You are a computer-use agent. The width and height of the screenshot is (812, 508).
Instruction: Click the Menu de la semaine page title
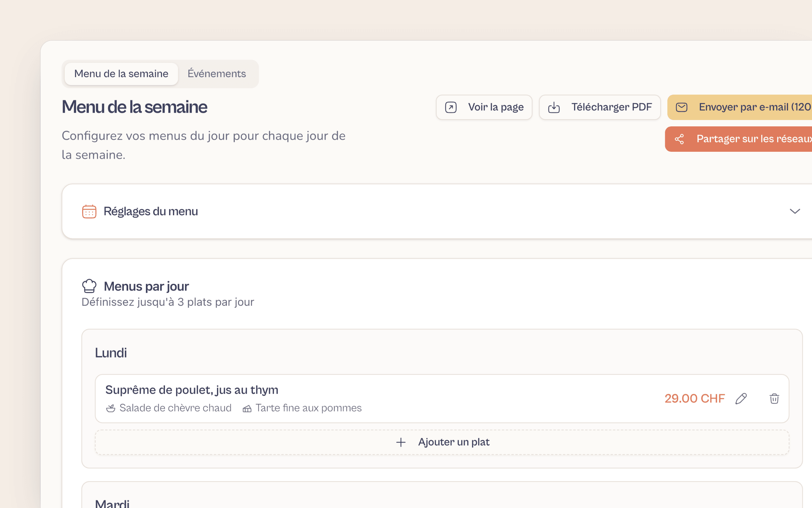134,107
